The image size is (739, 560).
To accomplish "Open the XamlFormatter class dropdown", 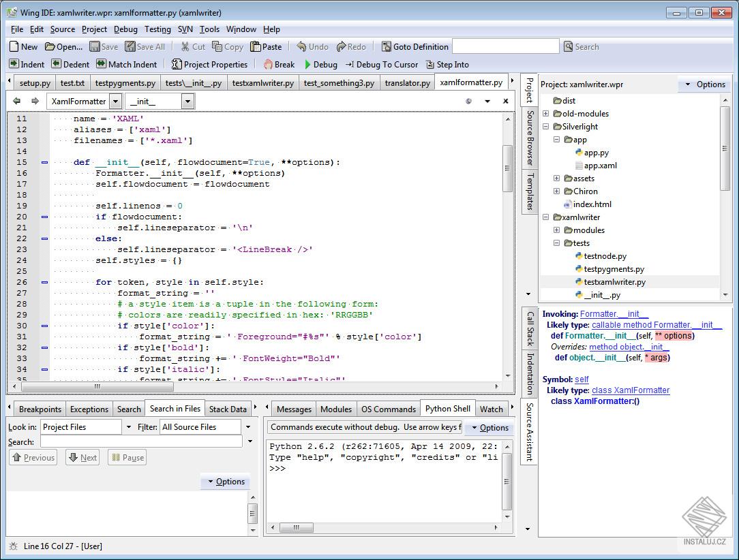I will pyautogui.click(x=115, y=102).
